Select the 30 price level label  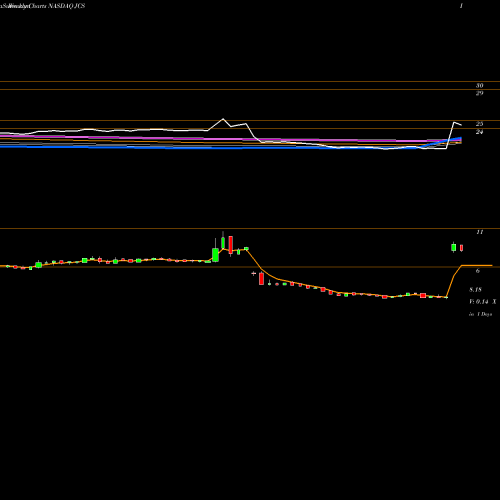coord(479,86)
